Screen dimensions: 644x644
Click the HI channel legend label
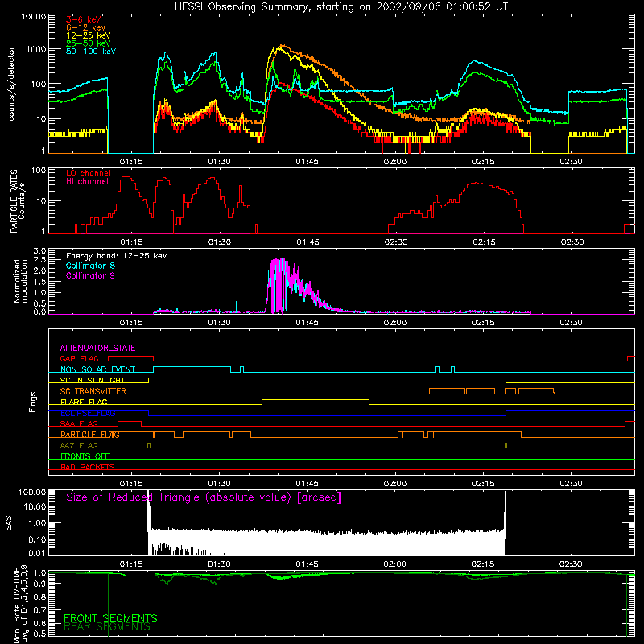point(87,182)
